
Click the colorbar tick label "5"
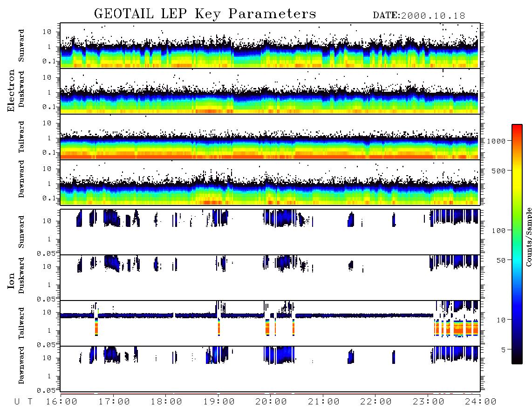[x=504, y=350]
